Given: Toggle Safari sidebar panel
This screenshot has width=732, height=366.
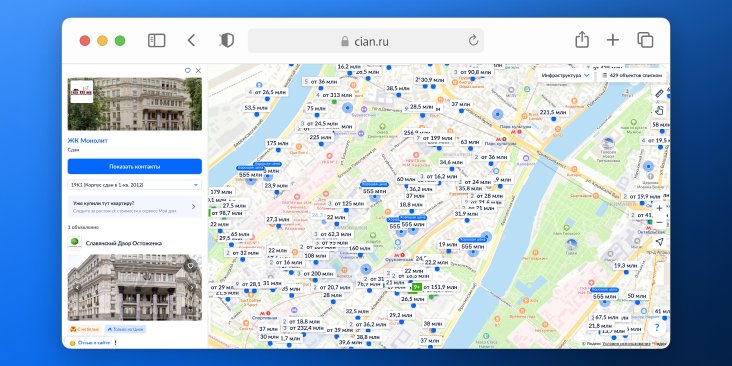Looking at the screenshot, I should pyautogui.click(x=156, y=41).
